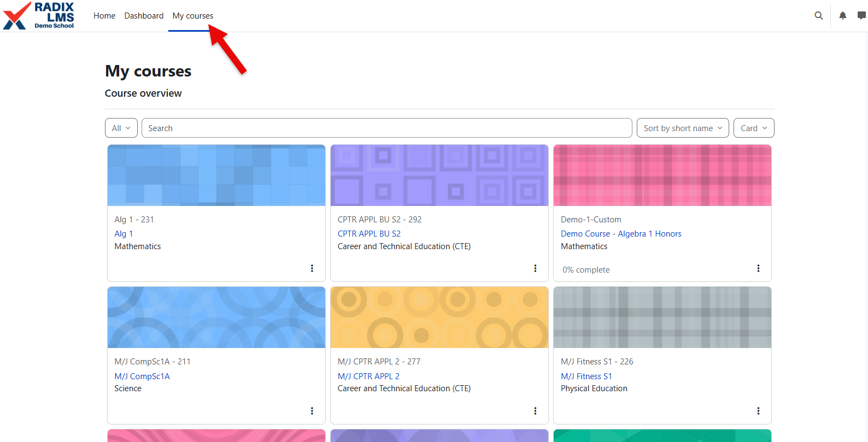868x442 pixels.
Task: Click the course Search input field
Action: tap(387, 128)
